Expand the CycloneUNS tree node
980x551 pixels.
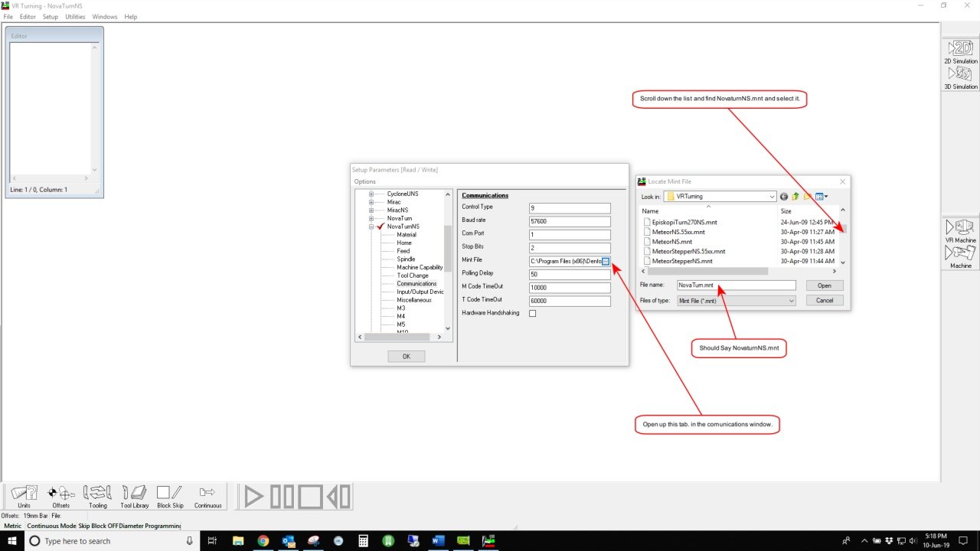371,194
